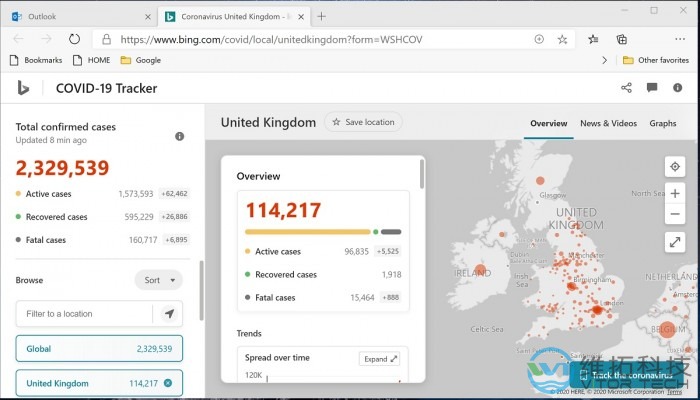700x400 pixels.
Task: Open the browser settings ellipsis menu
Action: pos(680,39)
